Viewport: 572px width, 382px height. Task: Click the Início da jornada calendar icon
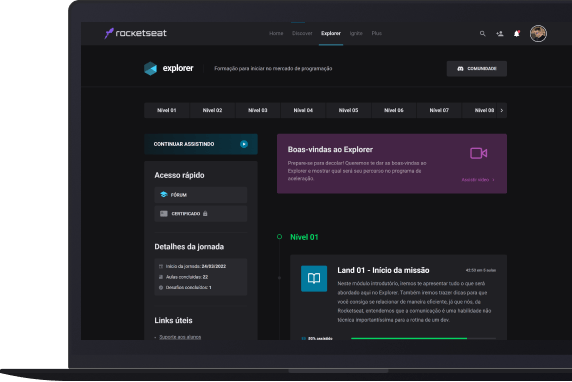(x=161, y=266)
